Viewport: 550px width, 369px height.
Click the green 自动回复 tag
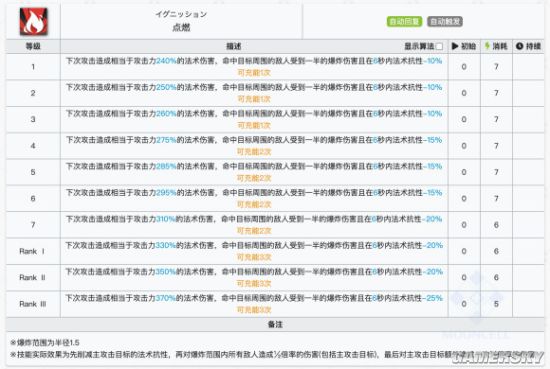tap(404, 21)
